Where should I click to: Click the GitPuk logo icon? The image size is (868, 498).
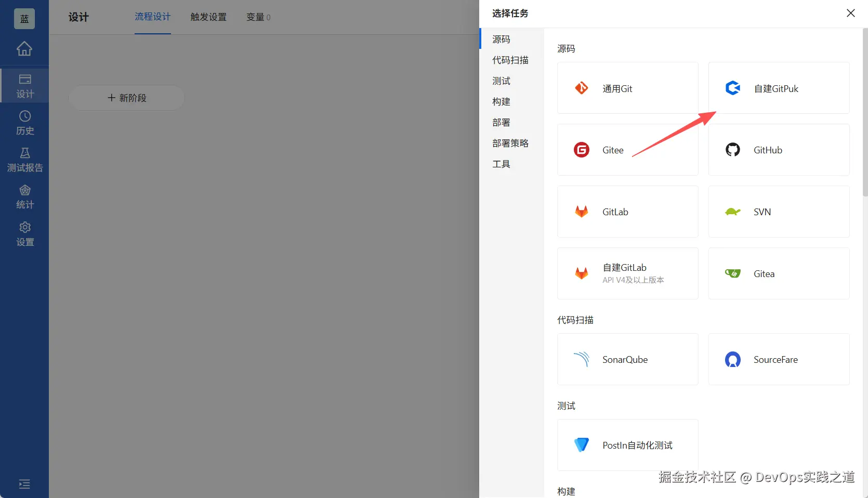[732, 88]
